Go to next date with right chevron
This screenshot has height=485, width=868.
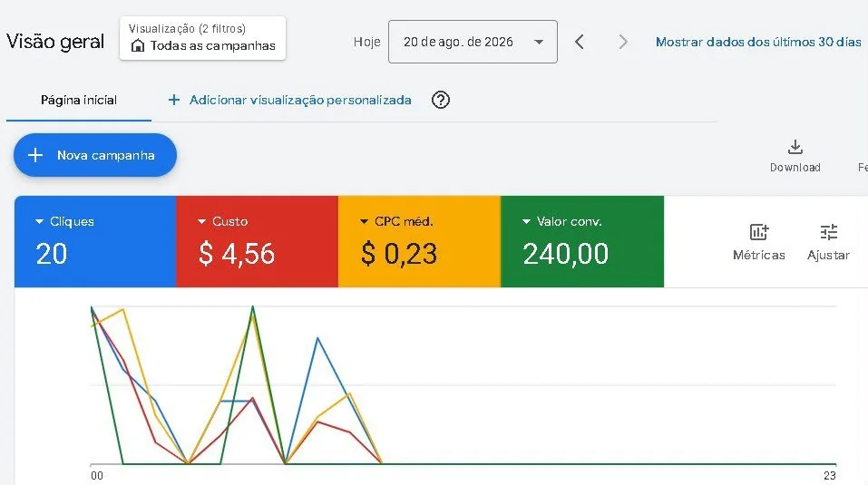pos(623,42)
